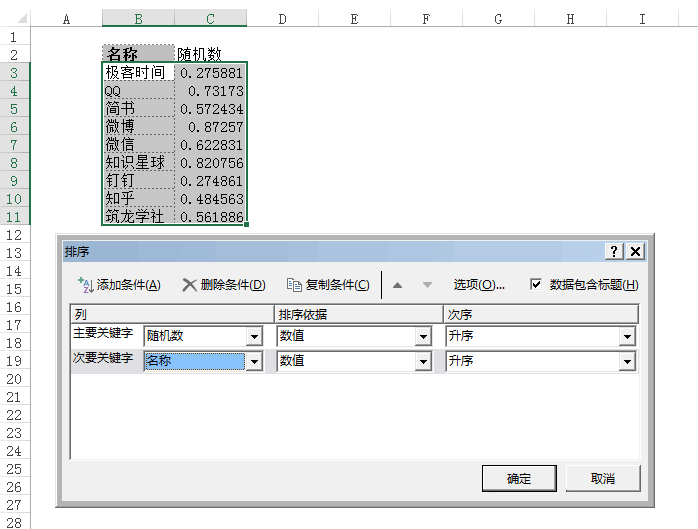698x529 pixels.
Task: Click the Add Condition (添加条件) button
Action: point(119,285)
